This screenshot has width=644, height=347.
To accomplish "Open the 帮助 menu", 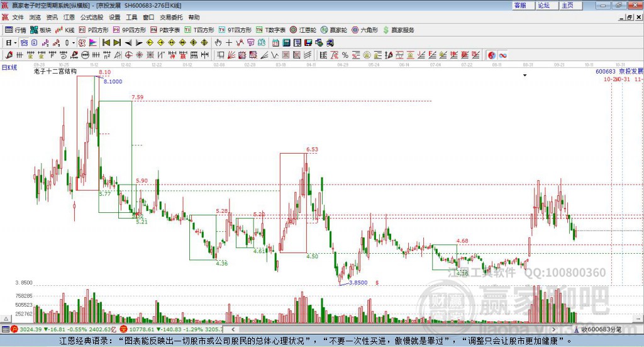I will coord(194,17).
